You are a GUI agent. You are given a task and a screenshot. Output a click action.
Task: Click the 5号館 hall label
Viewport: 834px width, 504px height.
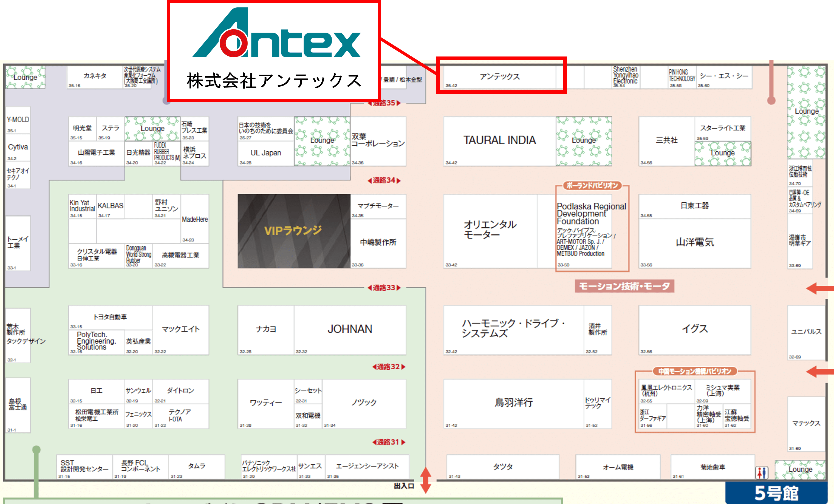tap(776, 493)
